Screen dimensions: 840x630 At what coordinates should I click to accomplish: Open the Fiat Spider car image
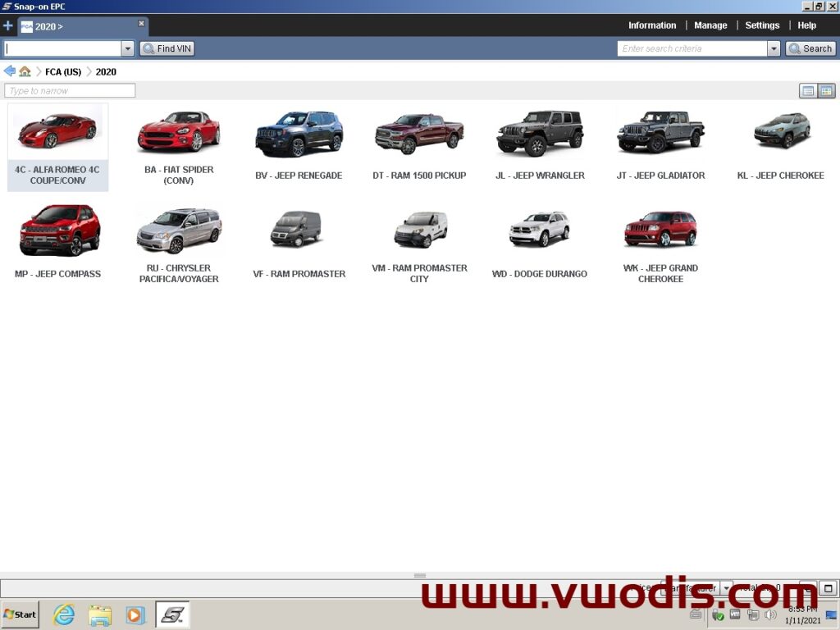tap(178, 132)
